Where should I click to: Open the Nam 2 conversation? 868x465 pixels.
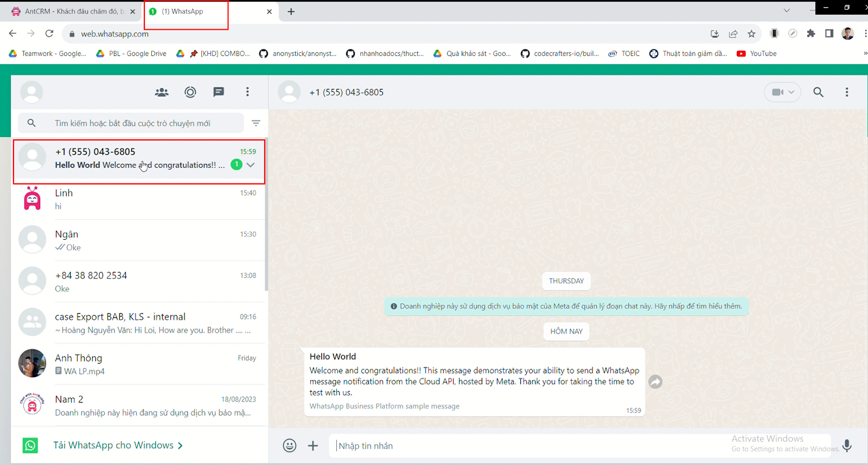coord(139,405)
